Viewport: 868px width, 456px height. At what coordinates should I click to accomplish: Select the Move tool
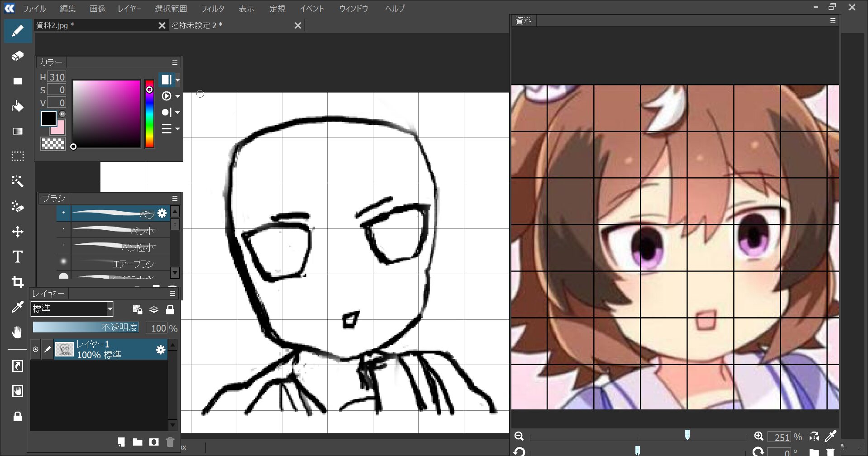tap(17, 232)
